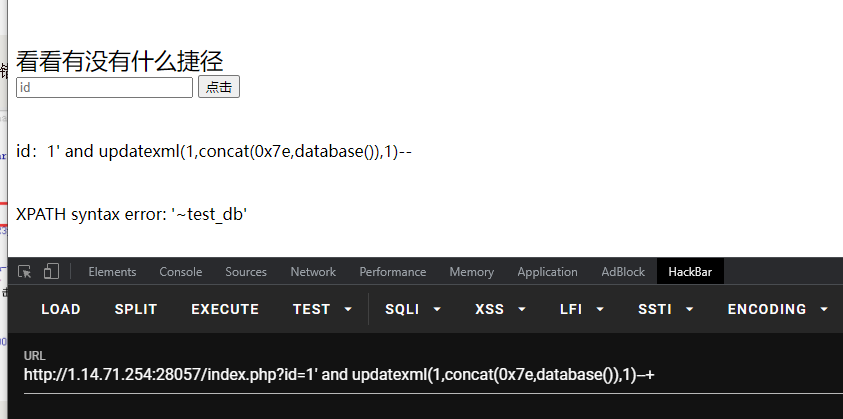Switch to the Memory tab

tap(471, 272)
